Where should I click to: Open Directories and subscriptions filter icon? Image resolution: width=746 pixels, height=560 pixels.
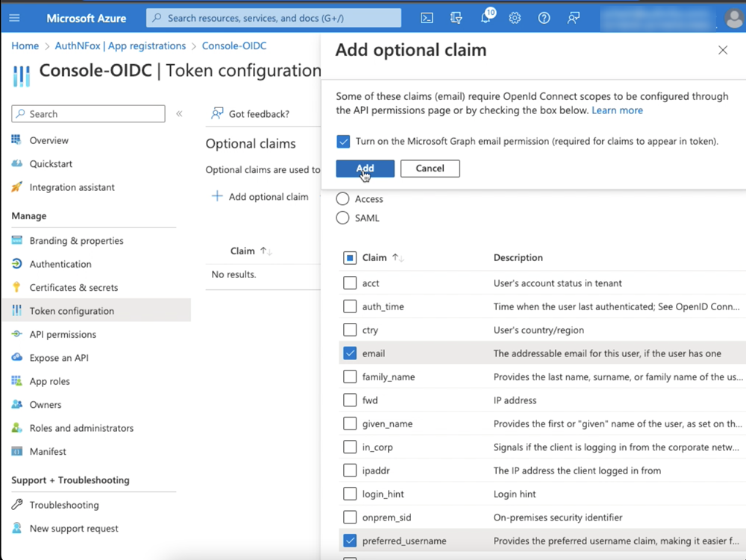456,18
